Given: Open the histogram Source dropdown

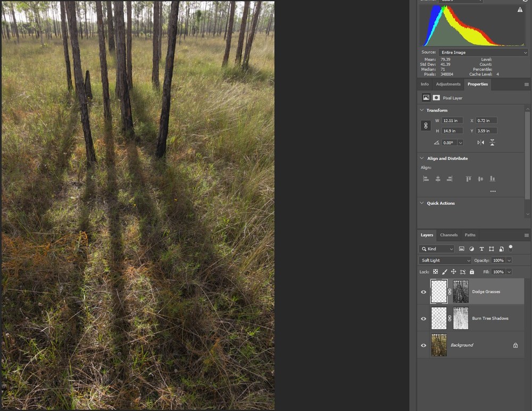Looking at the screenshot, I should pyautogui.click(x=483, y=53).
